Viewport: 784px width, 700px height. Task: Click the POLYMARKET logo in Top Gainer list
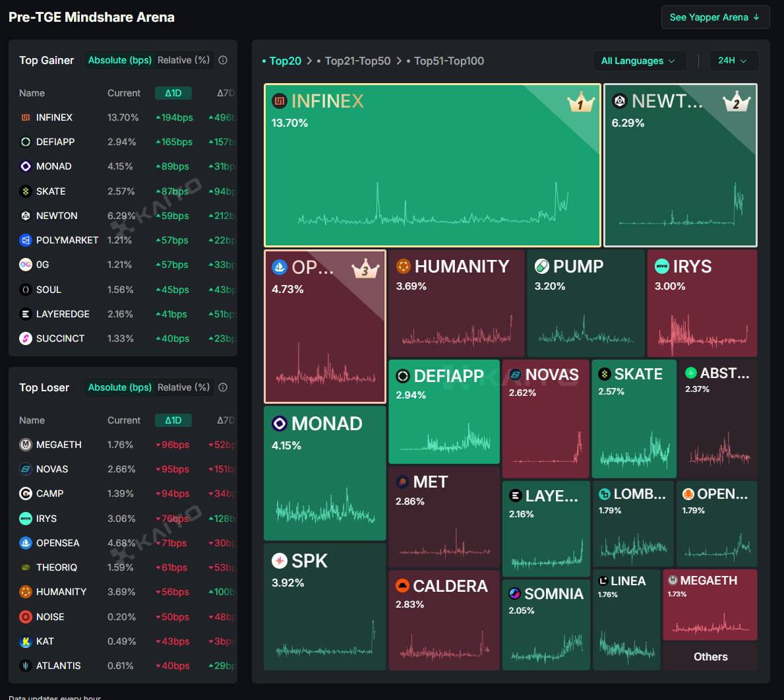[x=26, y=240]
